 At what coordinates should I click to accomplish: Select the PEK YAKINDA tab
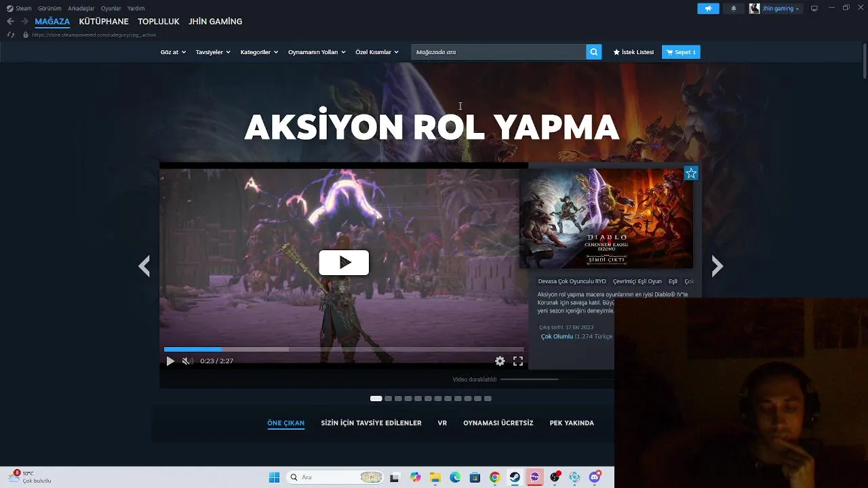pos(572,423)
